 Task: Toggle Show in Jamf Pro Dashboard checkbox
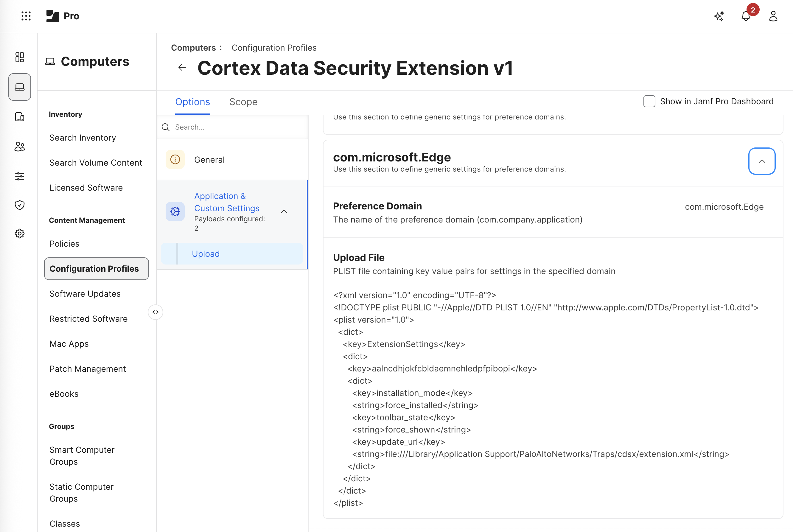pyautogui.click(x=649, y=102)
